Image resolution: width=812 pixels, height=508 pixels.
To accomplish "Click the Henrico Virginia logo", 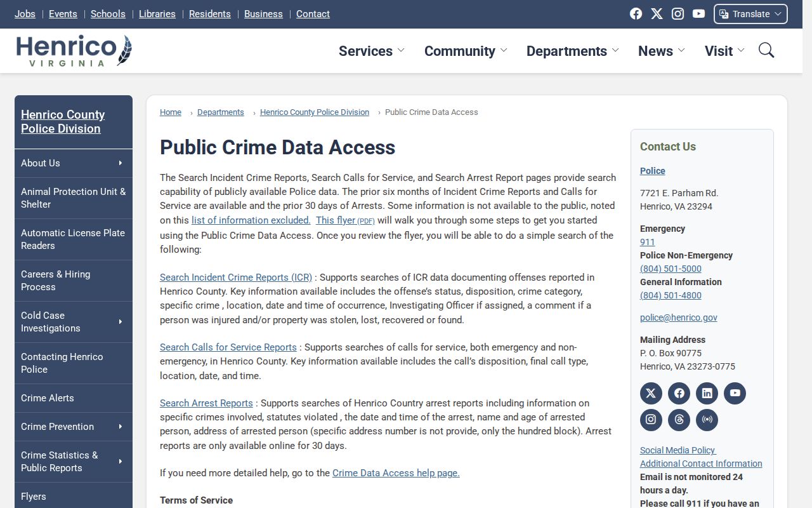I will [x=74, y=51].
